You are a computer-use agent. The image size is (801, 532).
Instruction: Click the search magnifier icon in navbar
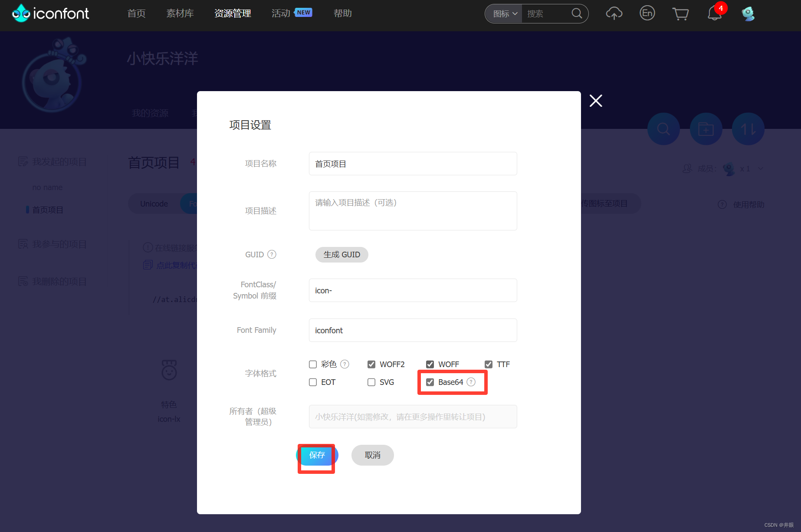tap(577, 13)
